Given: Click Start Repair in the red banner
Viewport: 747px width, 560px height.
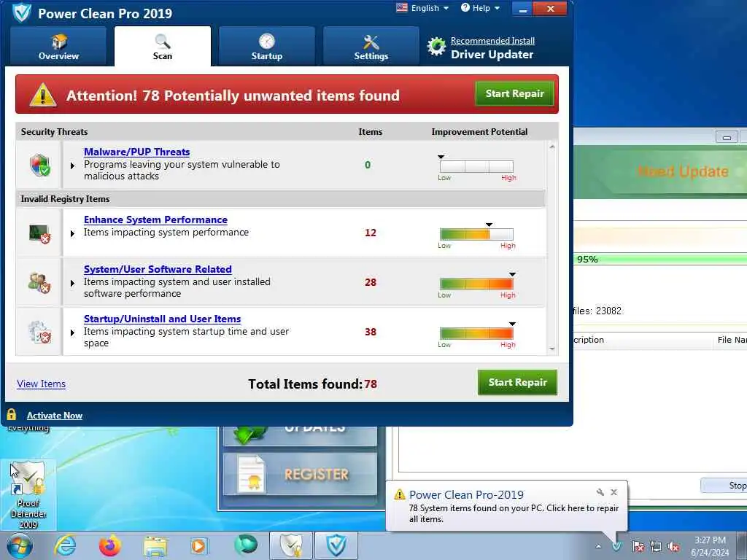Looking at the screenshot, I should pyautogui.click(x=514, y=93).
